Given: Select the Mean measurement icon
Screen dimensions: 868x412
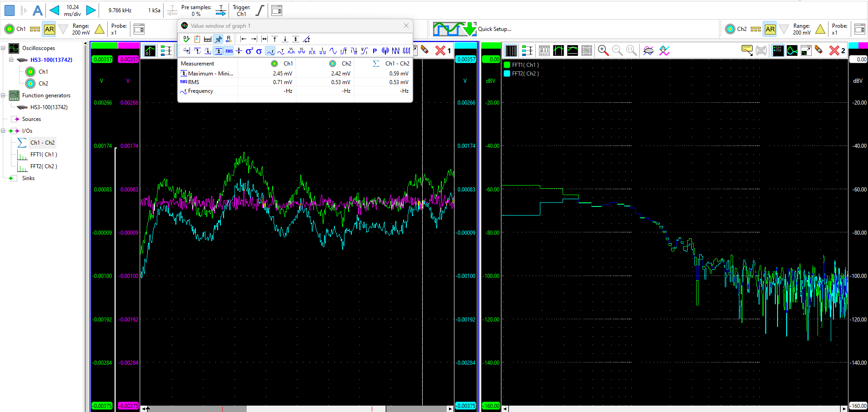Looking at the screenshot, I should (239, 51).
